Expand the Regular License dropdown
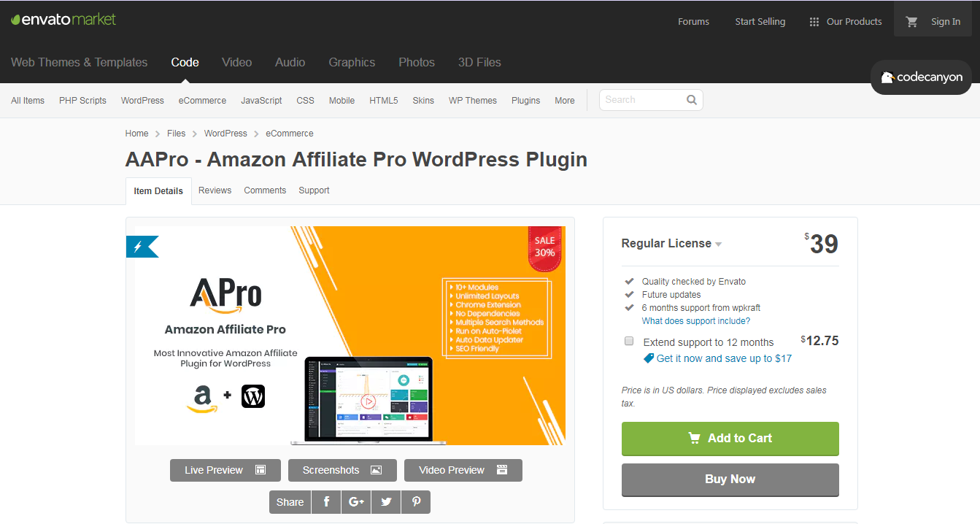This screenshot has height=524, width=980. pyautogui.click(x=671, y=244)
